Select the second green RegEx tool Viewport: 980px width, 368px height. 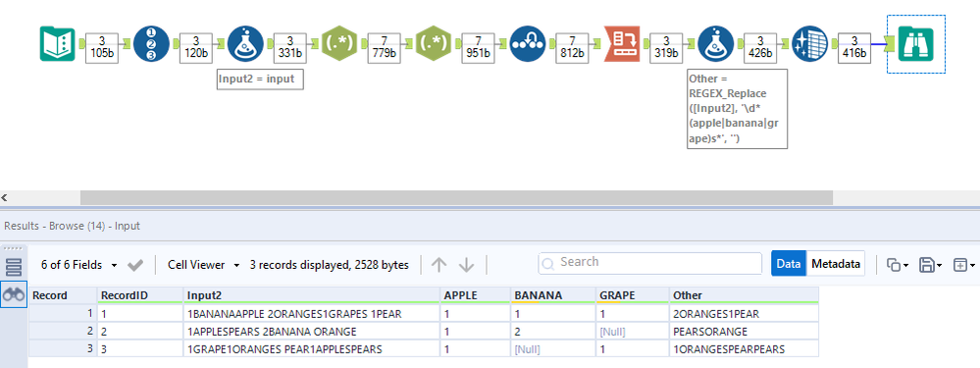pos(434,44)
